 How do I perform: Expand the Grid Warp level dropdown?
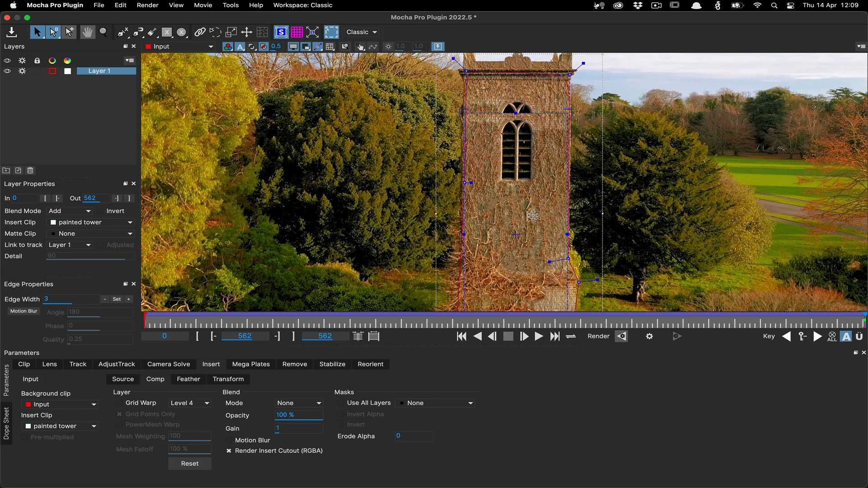point(189,403)
